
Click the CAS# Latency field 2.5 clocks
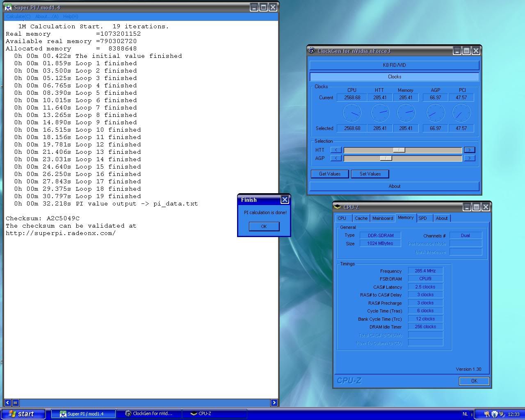pyautogui.click(x=425, y=287)
